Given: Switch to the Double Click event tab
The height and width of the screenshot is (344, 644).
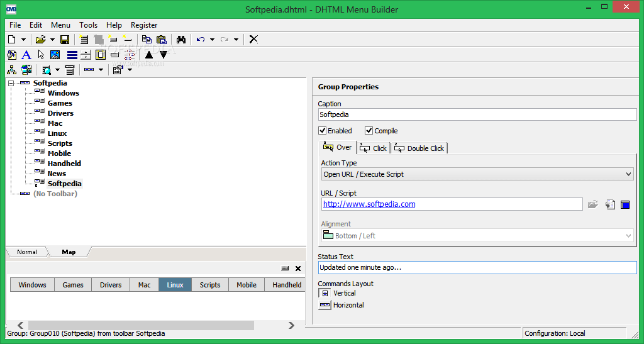Looking at the screenshot, I should 419,148.
